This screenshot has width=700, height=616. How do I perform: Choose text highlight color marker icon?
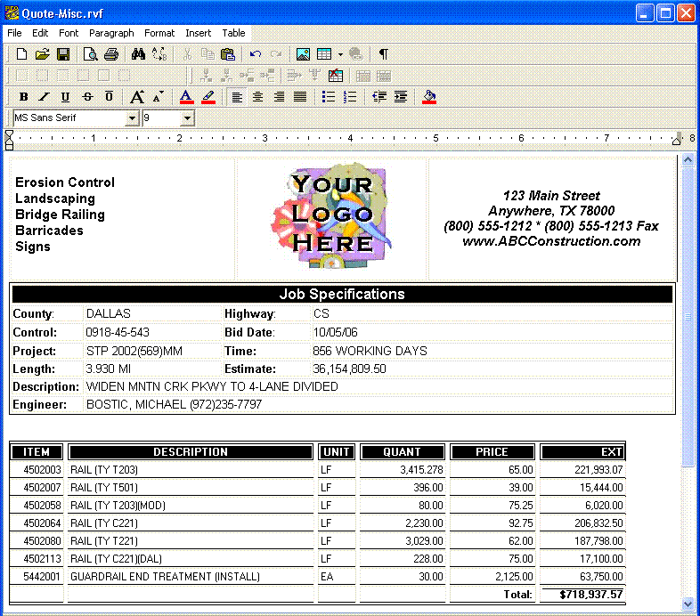tap(208, 97)
